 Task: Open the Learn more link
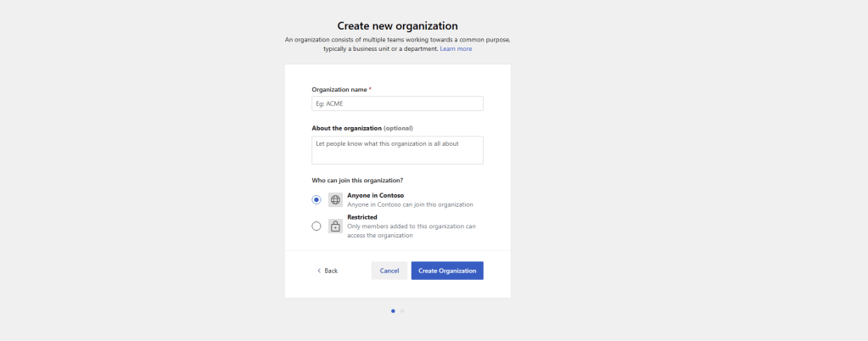[x=456, y=49]
